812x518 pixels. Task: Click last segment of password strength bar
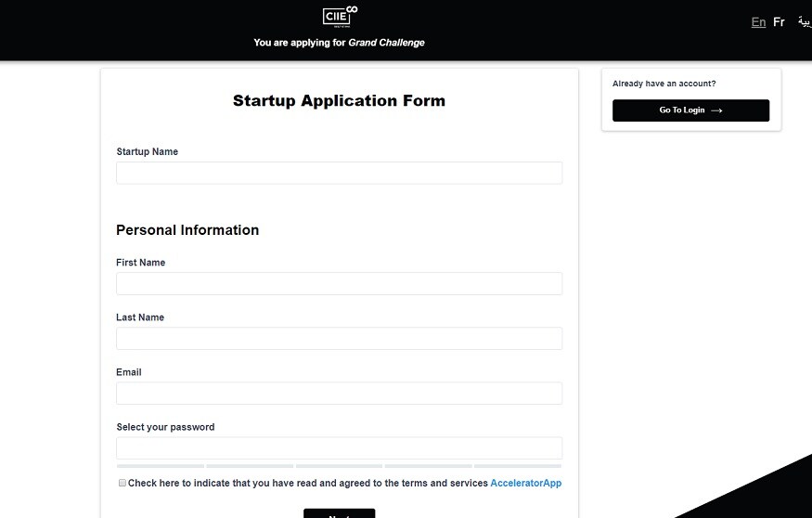tap(518, 466)
